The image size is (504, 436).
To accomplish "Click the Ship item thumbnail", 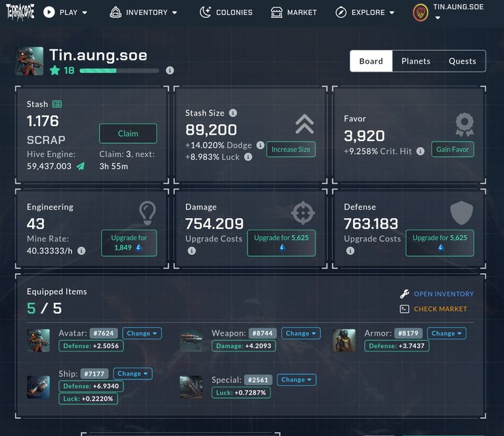I will pos(38,387).
